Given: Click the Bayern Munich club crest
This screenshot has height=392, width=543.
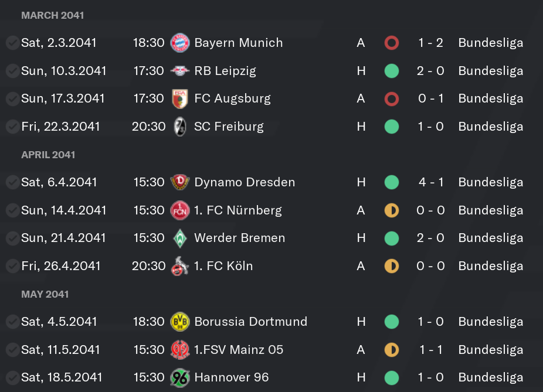Looking at the screenshot, I should point(180,43).
